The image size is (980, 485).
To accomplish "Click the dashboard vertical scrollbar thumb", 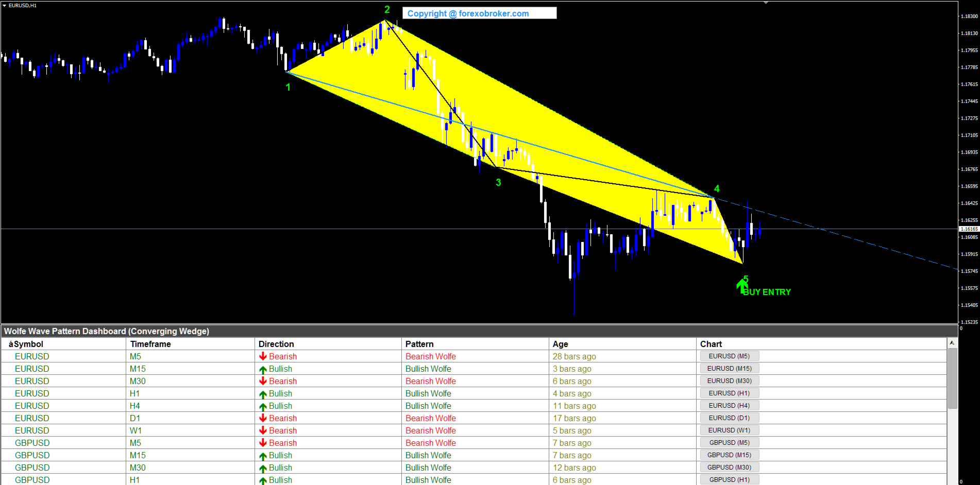I will [952, 378].
